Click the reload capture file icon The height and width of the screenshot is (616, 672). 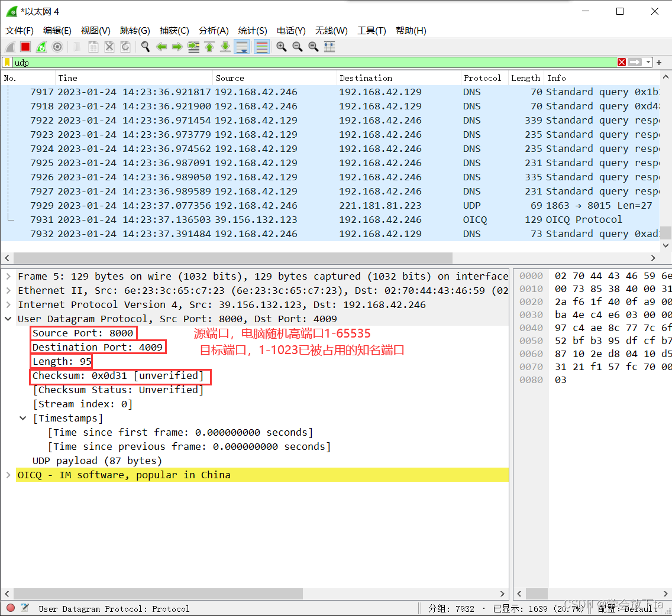click(x=125, y=47)
